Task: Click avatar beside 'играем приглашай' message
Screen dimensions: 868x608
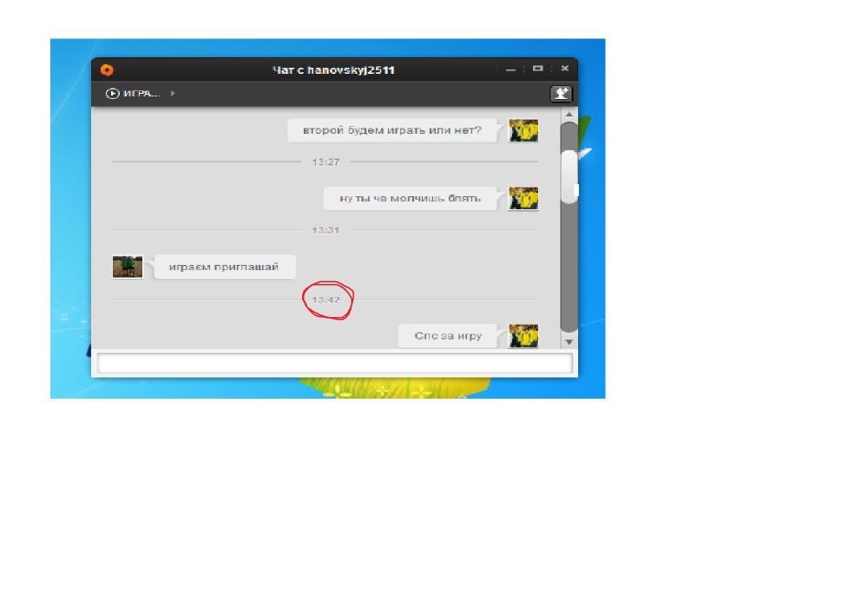Action: coord(128,267)
